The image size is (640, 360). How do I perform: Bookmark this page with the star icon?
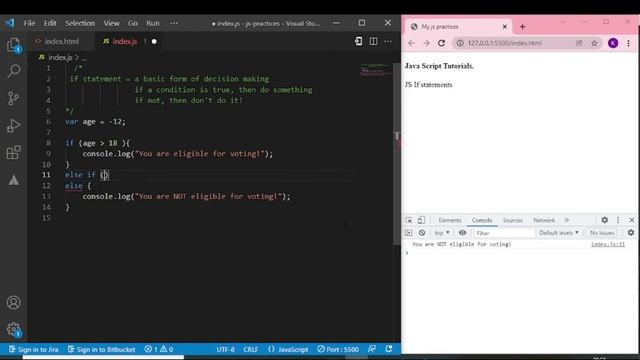(x=594, y=43)
